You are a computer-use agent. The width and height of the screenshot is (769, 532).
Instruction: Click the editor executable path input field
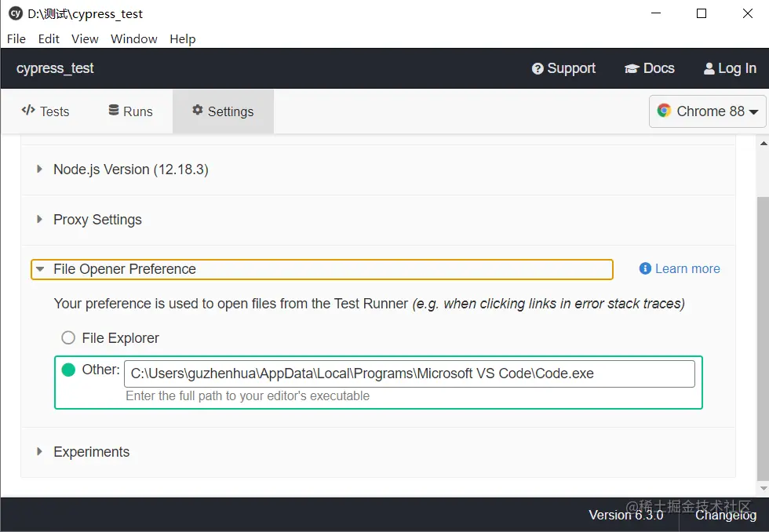coord(410,373)
